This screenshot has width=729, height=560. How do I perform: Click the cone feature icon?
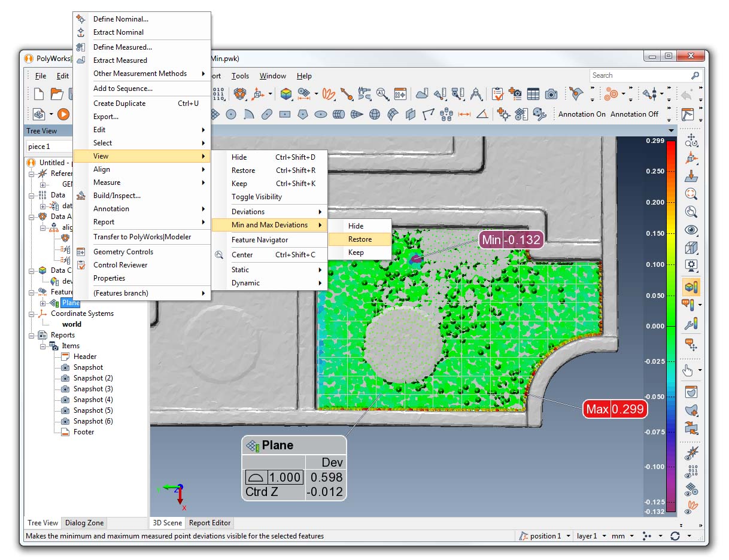tap(357, 114)
